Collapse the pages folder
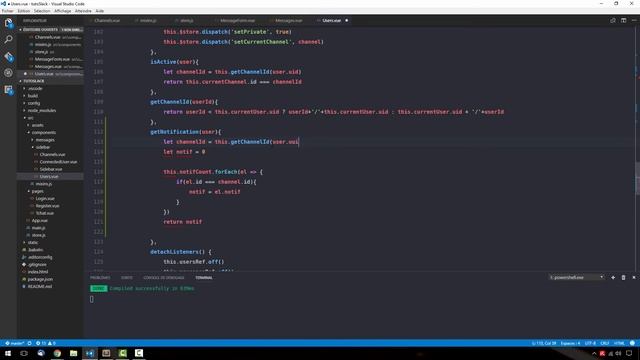The image size is (640, 360). pyautogui.click(x=37, y=191)
